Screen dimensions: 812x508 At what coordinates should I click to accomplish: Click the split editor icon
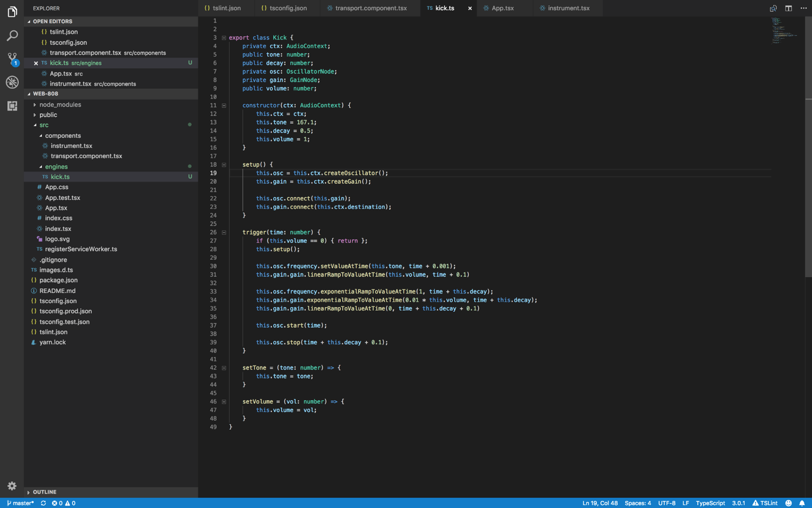tap(788, 8)
